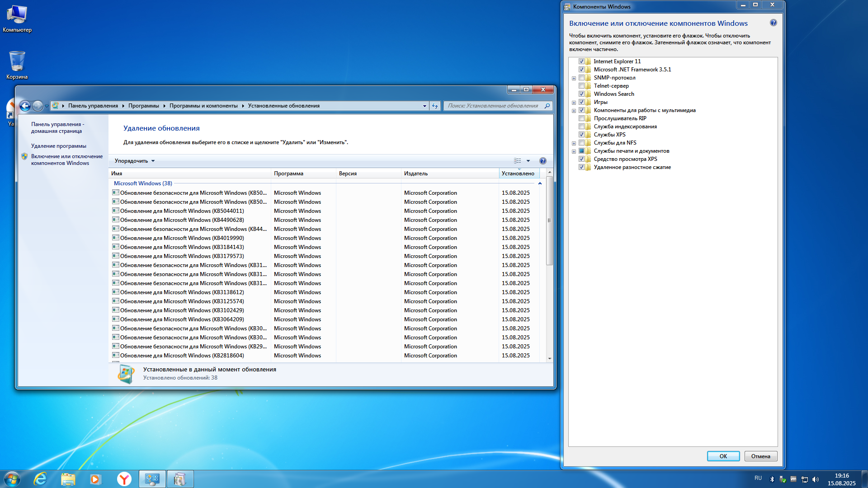The width and height of the screenshot is (868, 488).
Task: Open the network tray icon
Action: (x=805, y=479)
